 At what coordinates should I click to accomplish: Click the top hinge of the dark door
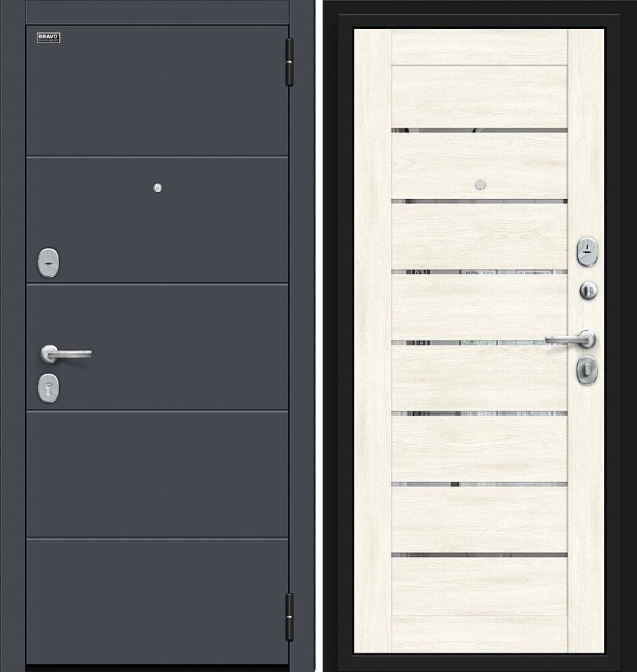[x=290, y=62]
